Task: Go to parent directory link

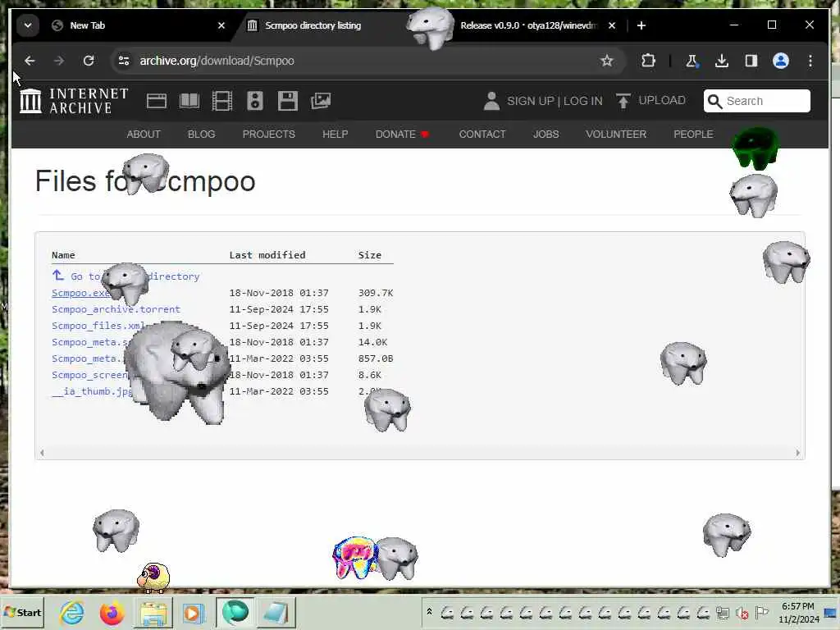Action: 126,276
